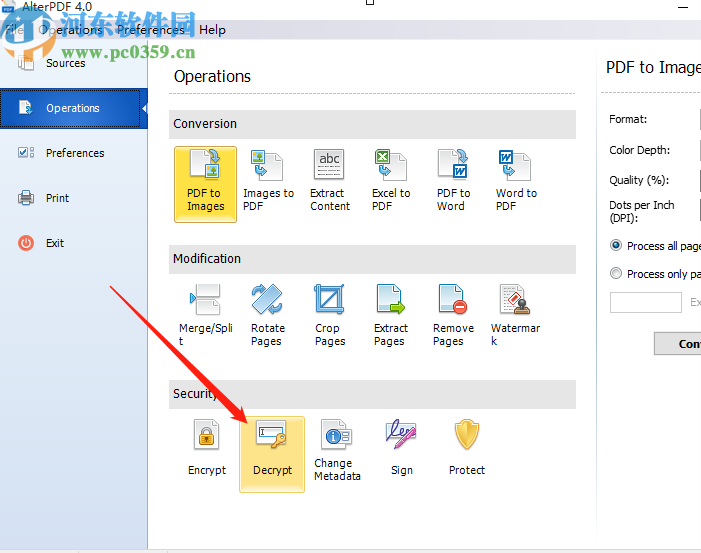Select the PDF to Images operation

click(x=205, y=180)
